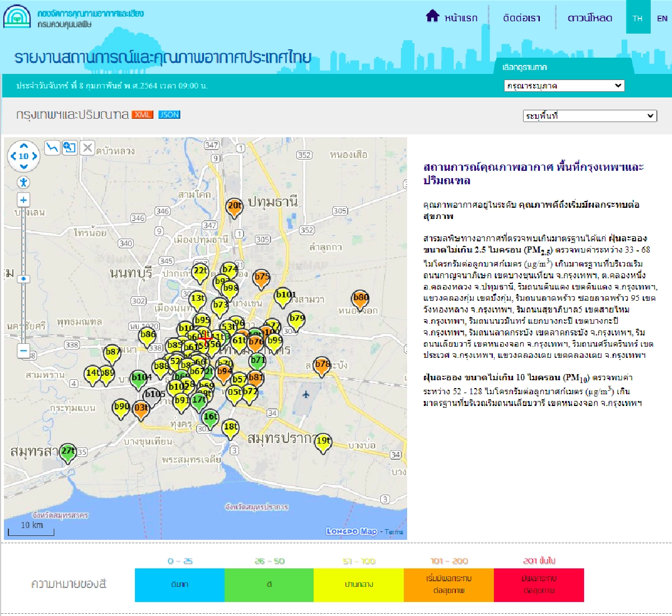Click the X clear tool on map toolbar

(87, 148)
